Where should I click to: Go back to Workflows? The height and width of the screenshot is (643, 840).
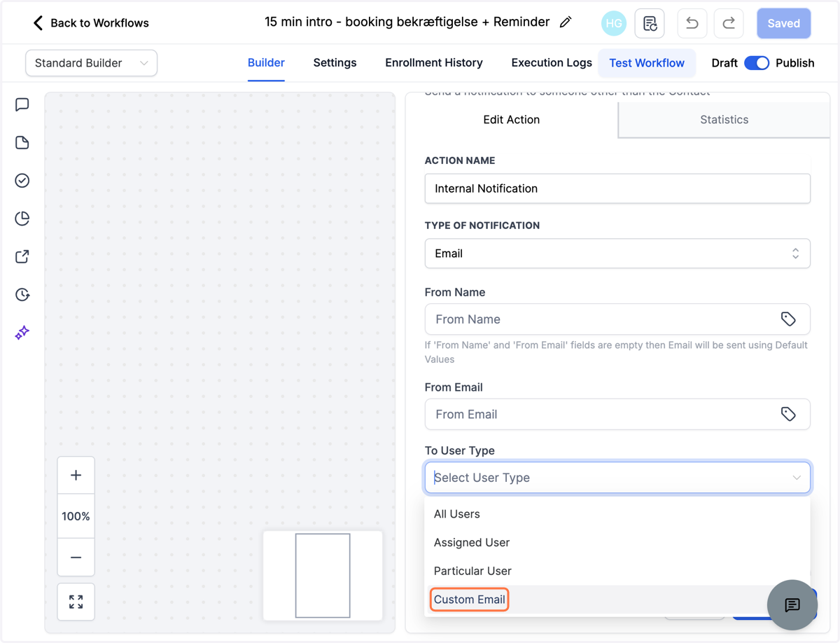[91, 23]
